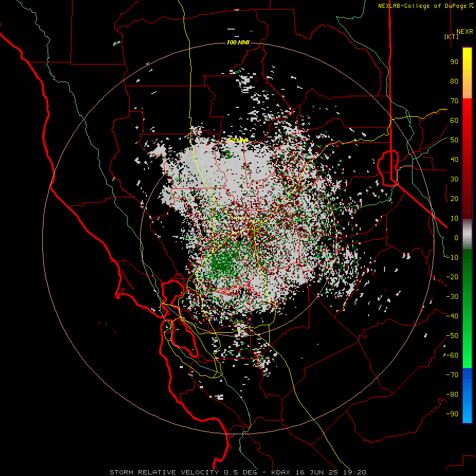Click the 40 value on velocity scale
The width and height of the screenshot is (476, 476).
454,160
